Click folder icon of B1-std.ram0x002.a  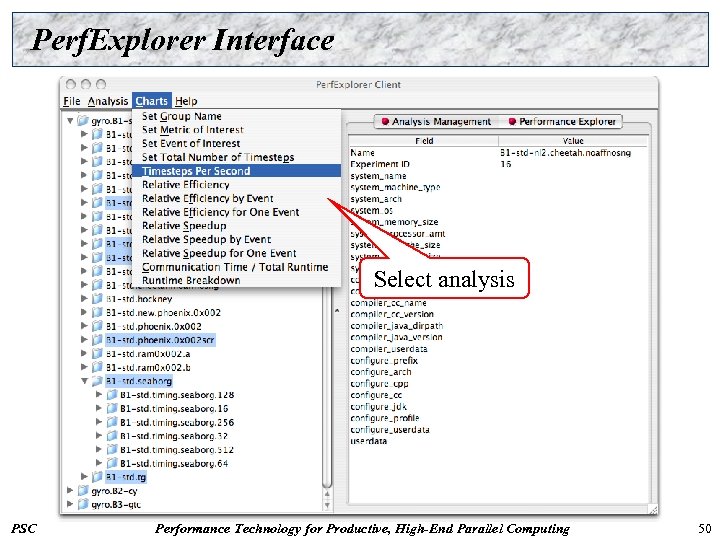tap(97, 354)
